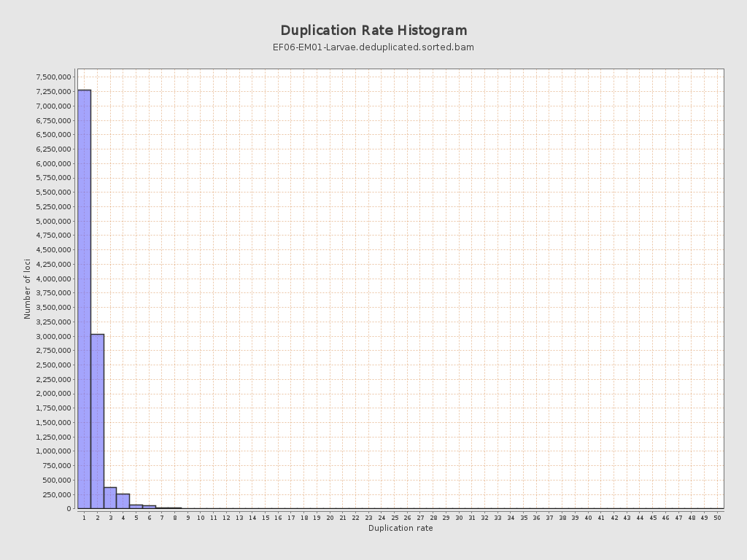Select the histogram bar for duplication rate 4

[123, 501]
